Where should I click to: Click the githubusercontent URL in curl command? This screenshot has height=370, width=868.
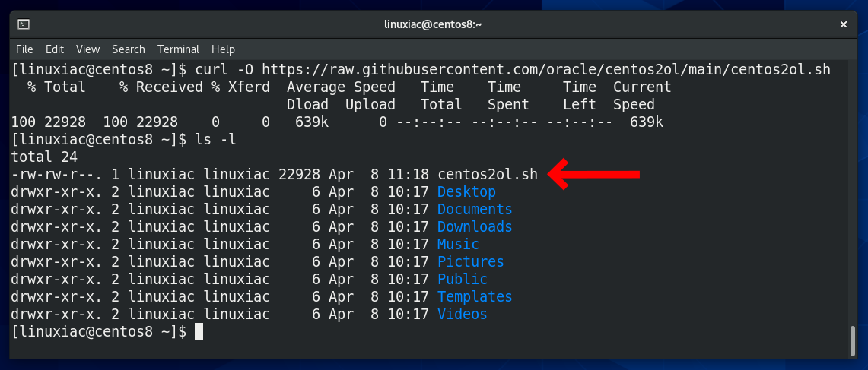click(x=546, y=70)
